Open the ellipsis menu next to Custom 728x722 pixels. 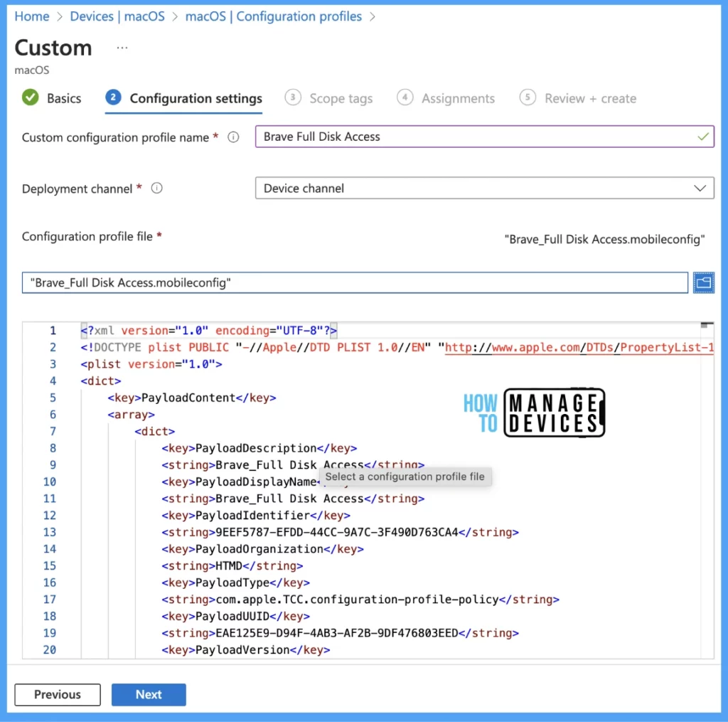coord(122,48)
